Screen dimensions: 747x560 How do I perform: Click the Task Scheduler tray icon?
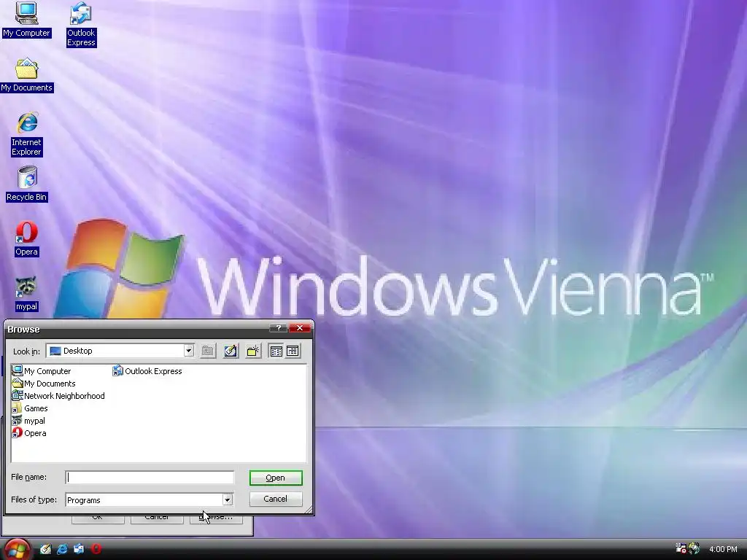(x=681, y=548)
